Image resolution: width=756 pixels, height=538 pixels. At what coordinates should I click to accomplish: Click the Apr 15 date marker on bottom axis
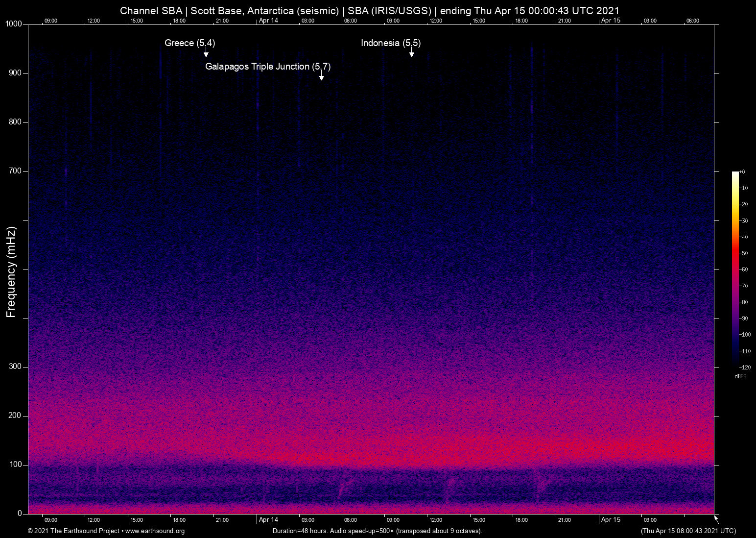611,520
